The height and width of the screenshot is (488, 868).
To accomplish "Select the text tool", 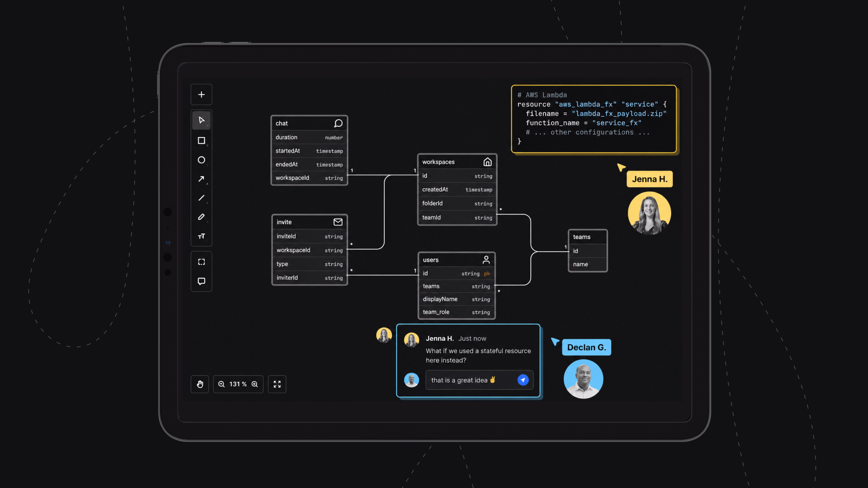I will pos(201,236).
